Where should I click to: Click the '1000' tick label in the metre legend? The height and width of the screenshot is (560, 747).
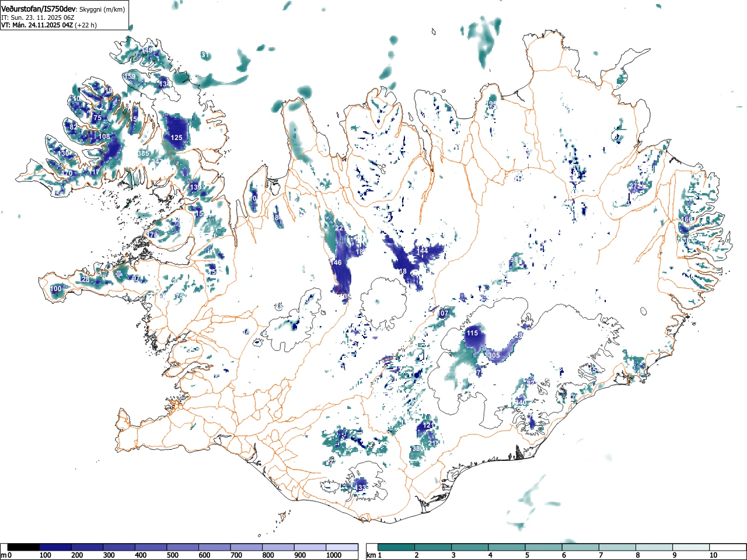(334, 555)
